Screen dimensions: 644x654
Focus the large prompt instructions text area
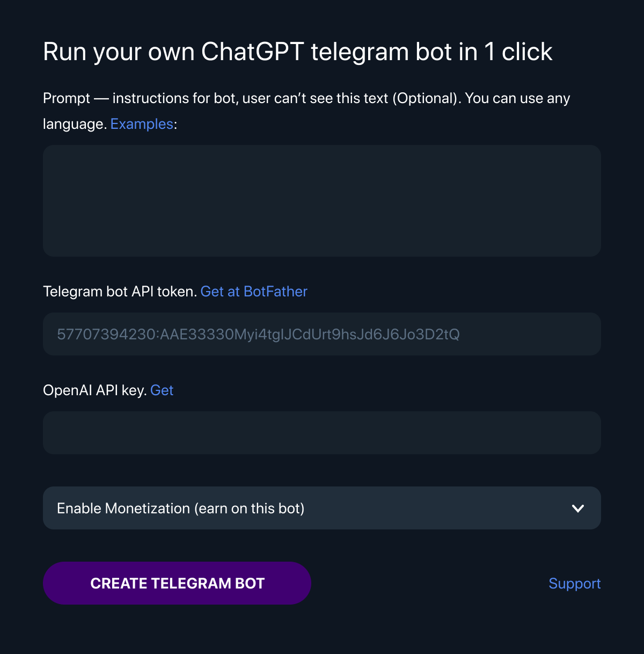pos(322,201)
